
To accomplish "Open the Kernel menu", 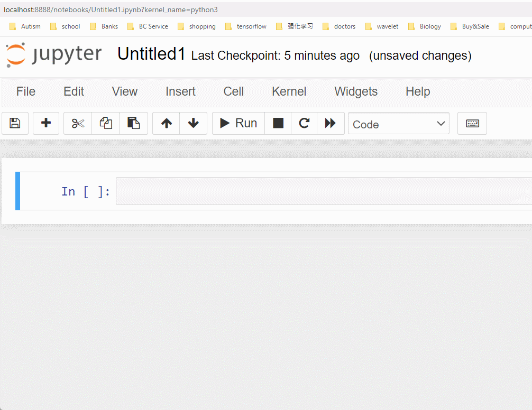I will (x=289, y=91).
